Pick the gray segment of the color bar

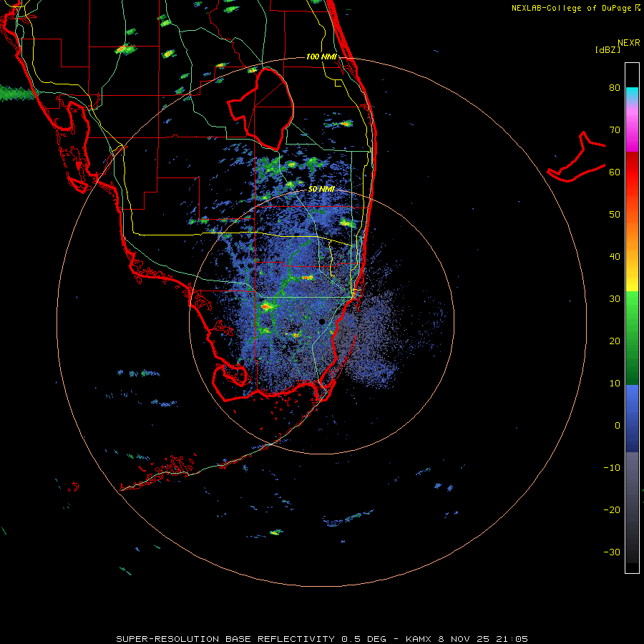[x=632, y=477]
